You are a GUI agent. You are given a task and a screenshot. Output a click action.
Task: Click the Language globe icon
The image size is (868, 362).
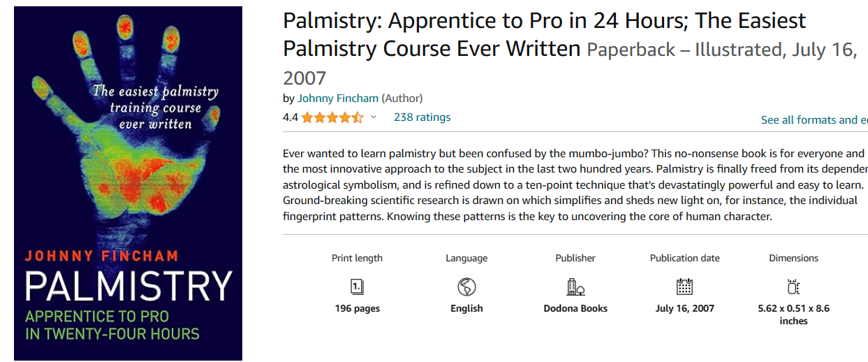coord(466,287)
